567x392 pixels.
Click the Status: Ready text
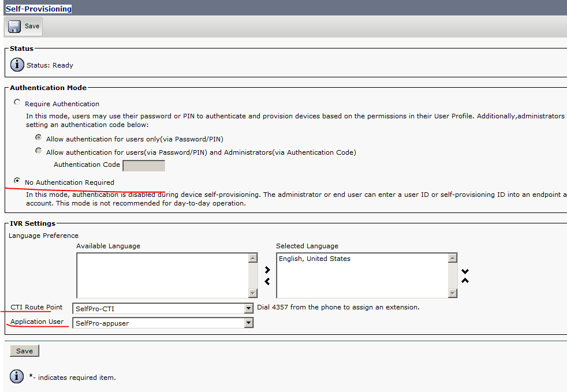(x=50, y=65)
